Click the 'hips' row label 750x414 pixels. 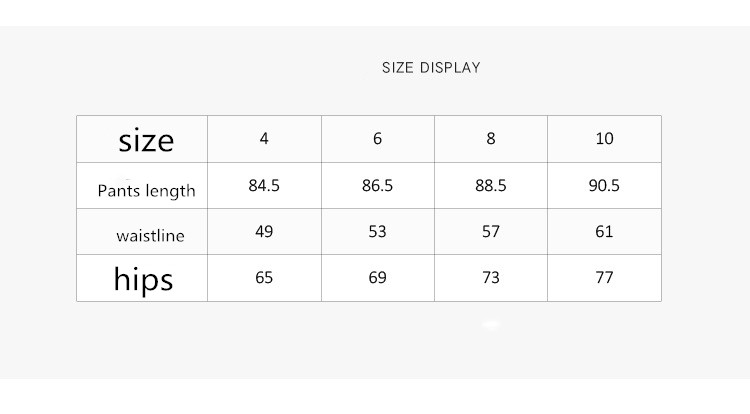[143, 279]
